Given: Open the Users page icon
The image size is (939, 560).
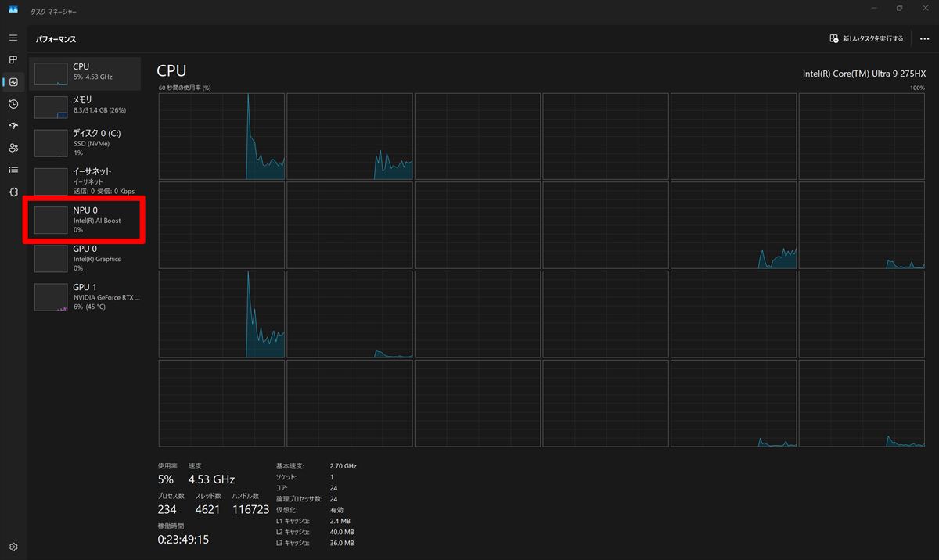Looking at the screenshot, I should (13, 148).
